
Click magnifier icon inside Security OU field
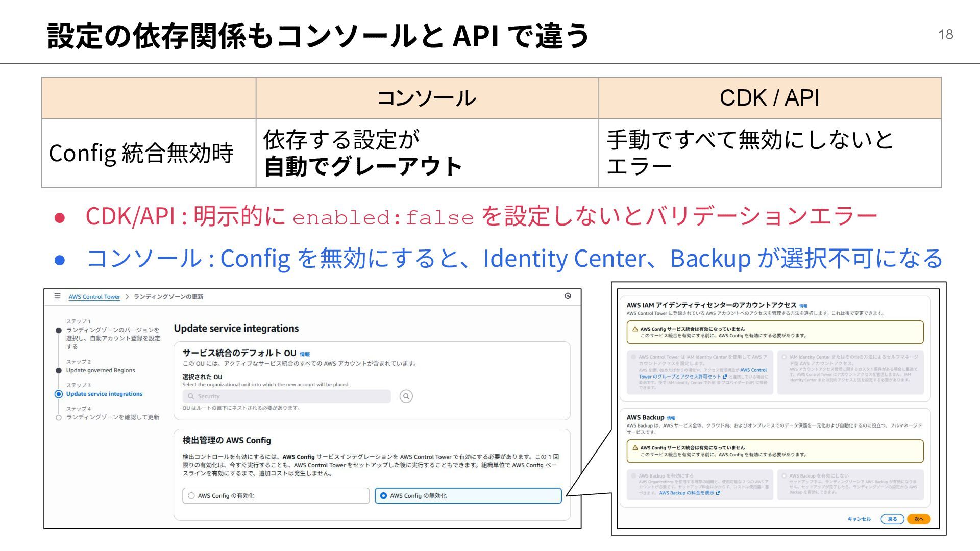pyautogui.click(x=191, y=396)
